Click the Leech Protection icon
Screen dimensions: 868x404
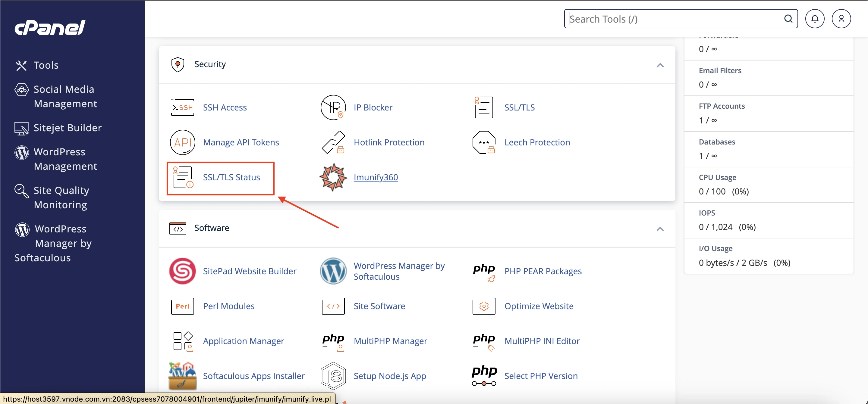[483, 142]
